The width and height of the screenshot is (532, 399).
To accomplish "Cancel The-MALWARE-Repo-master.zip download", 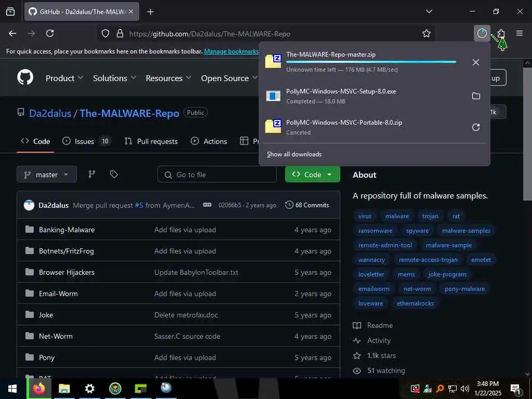I will point(476,62).
